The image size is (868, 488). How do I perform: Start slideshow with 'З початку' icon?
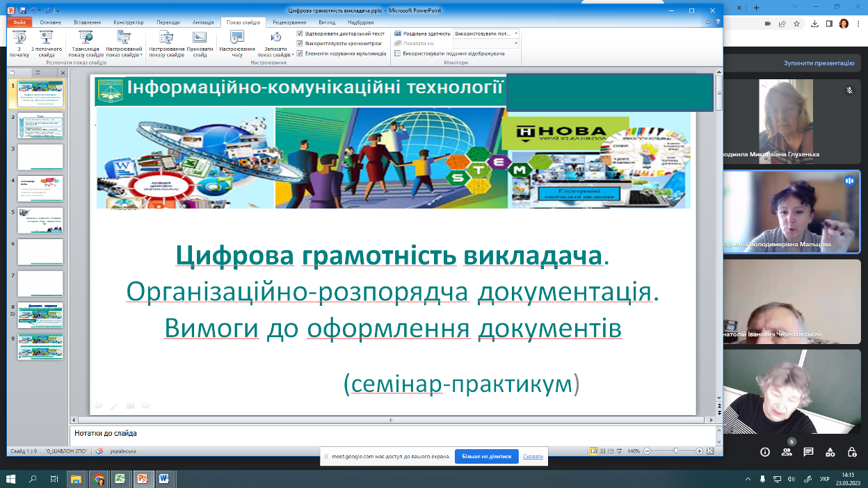pos(19,42)
